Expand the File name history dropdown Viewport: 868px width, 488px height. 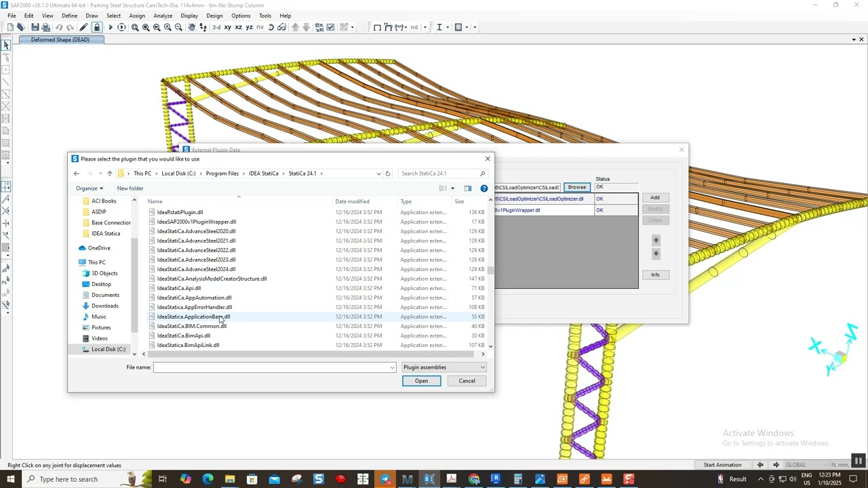392,367
